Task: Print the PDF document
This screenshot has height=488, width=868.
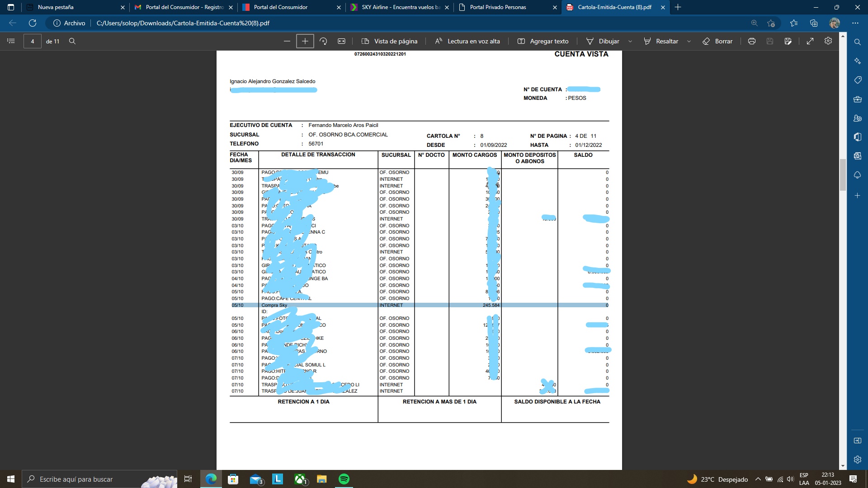Action: (x=752, y=41)
